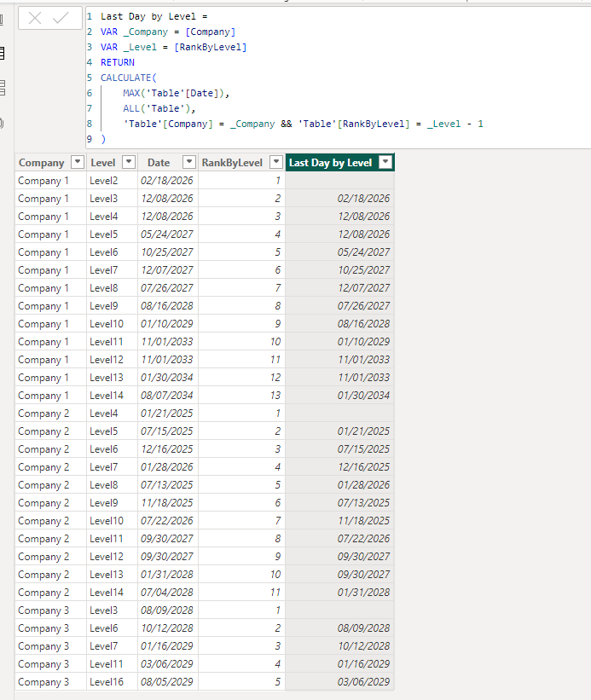
Task: Select Date cell 08/05/2029
Action: [168, 682]
